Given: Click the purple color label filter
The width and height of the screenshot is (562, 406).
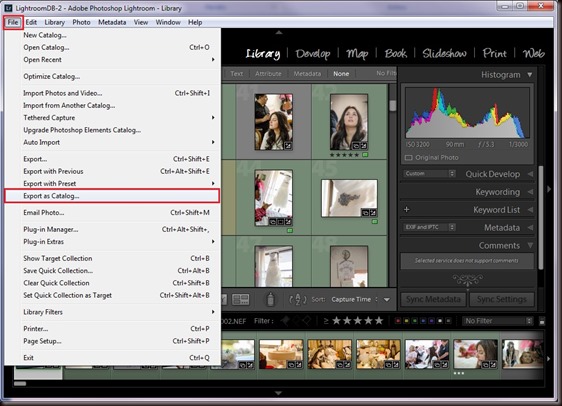Looking at the screenshot, I should (432, 321).
